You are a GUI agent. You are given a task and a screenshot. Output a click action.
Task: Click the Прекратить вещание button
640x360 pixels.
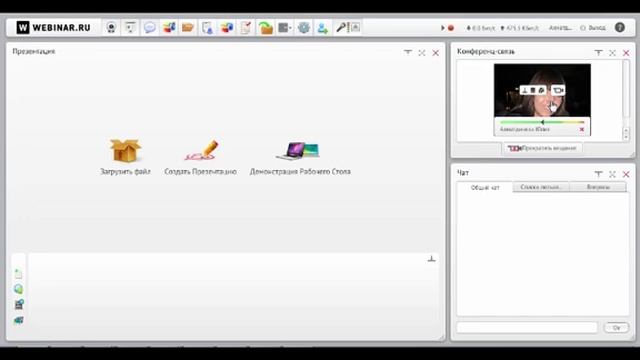point(542,148)
